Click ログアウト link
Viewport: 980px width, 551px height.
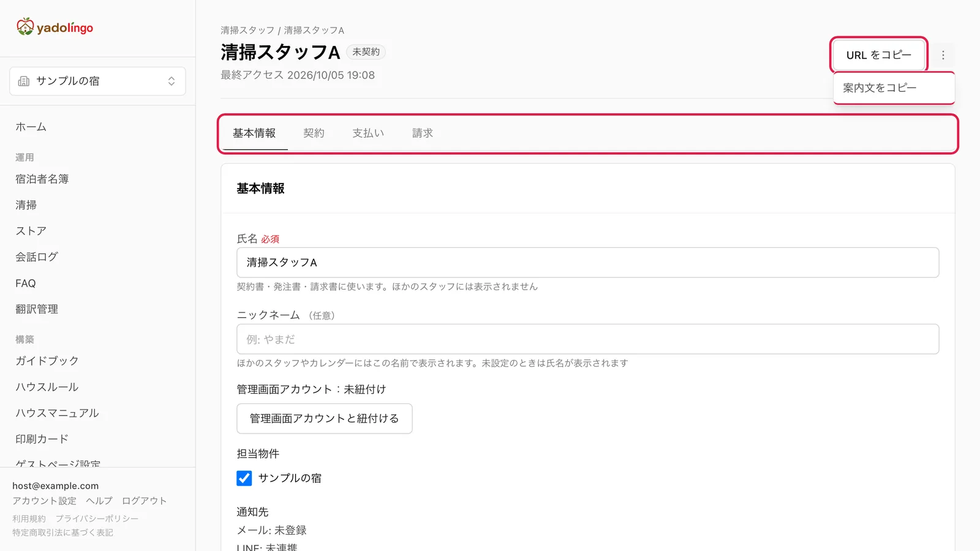pos(145,501)
